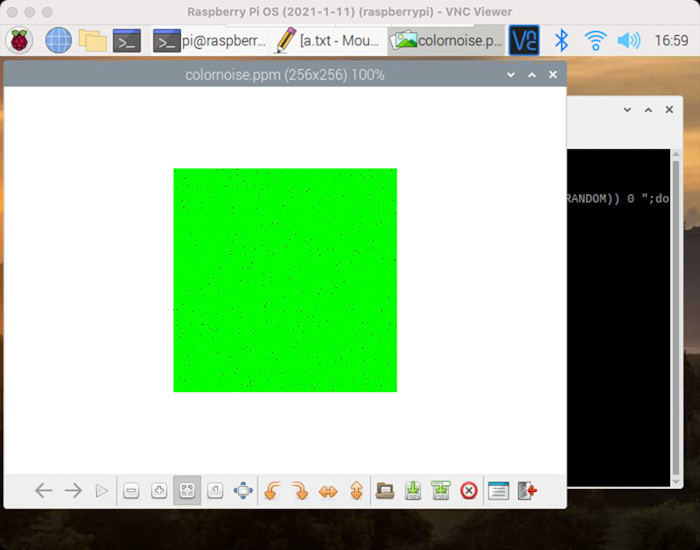Delete file with red X icon
Viewport: 700px width, 550px height.
click(469, 491)
